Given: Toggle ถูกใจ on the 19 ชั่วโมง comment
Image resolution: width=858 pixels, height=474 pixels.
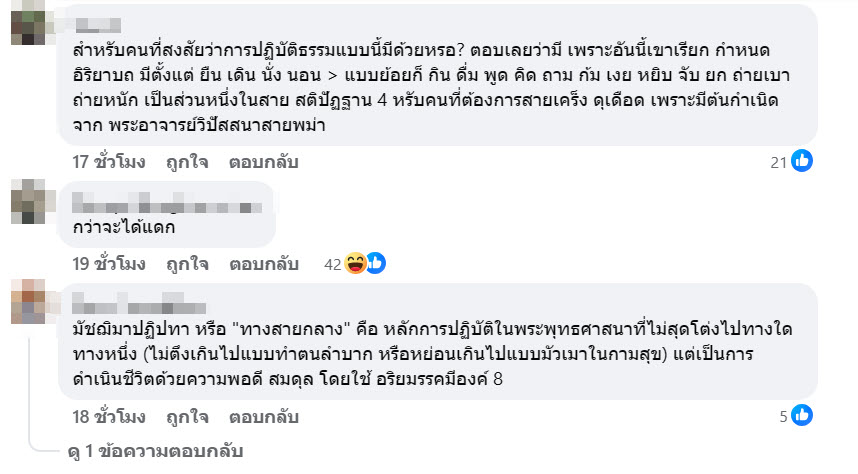Looking at the screenshot, I should click(188, 264).
